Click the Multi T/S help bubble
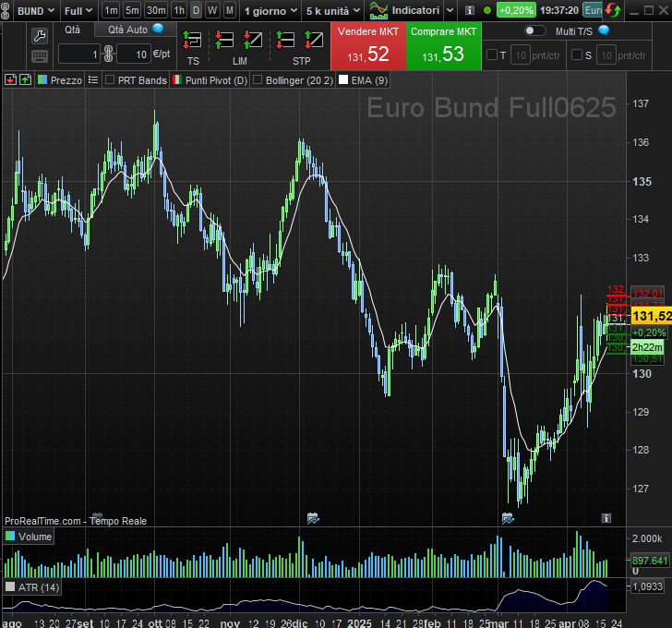This screenshot has height=628, width=672. pos(604,30)
